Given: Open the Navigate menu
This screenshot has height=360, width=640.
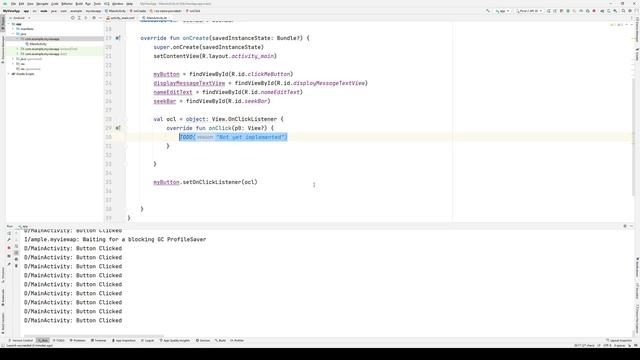Looking at the screenshot, I should tap(42, 4).
